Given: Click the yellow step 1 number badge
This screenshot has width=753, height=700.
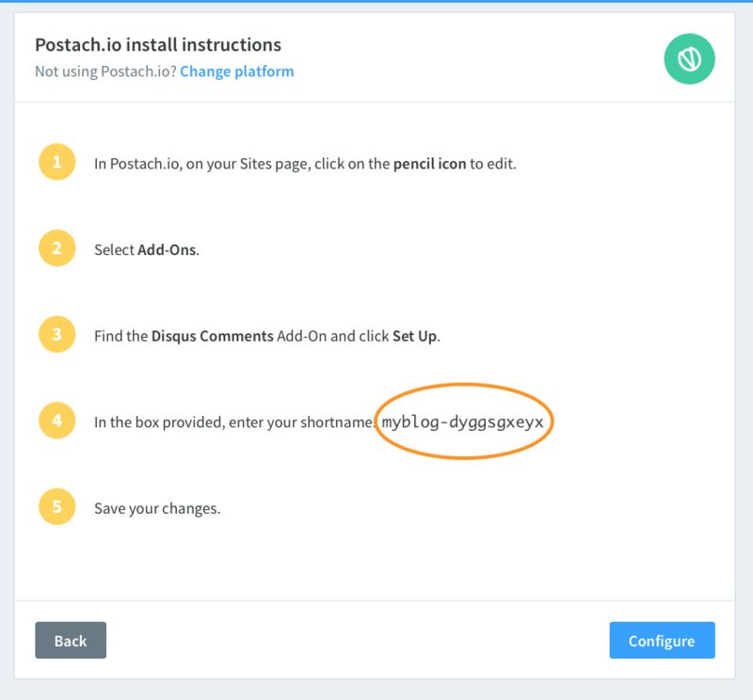Looking at the screenshot, I should (57, 162).
